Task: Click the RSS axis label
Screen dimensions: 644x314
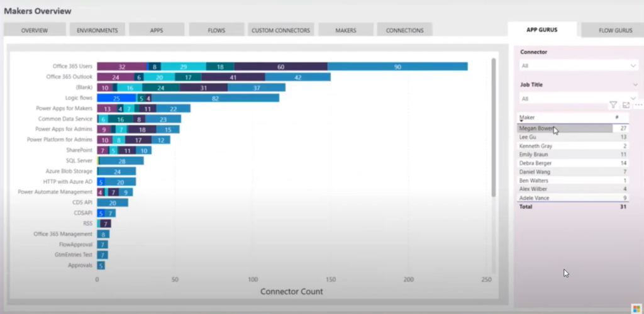Action: [x=87, y=223]
